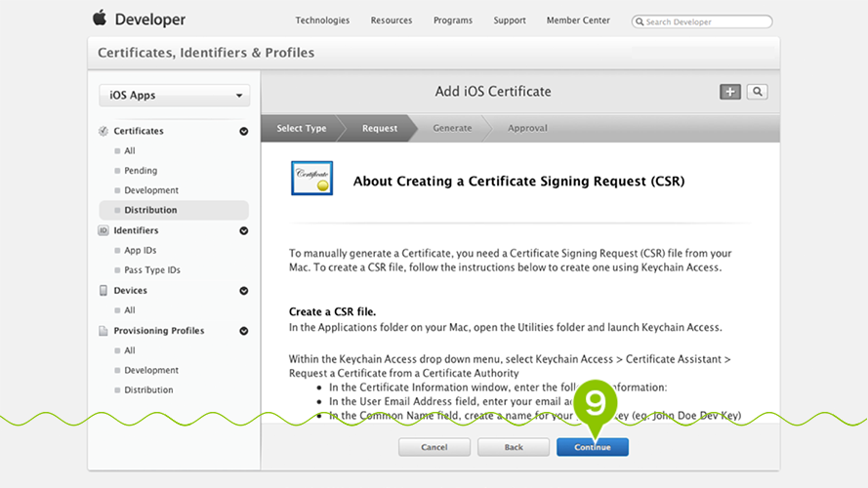Open the Resources menu

pyautogui.click(x=392, y=20)
